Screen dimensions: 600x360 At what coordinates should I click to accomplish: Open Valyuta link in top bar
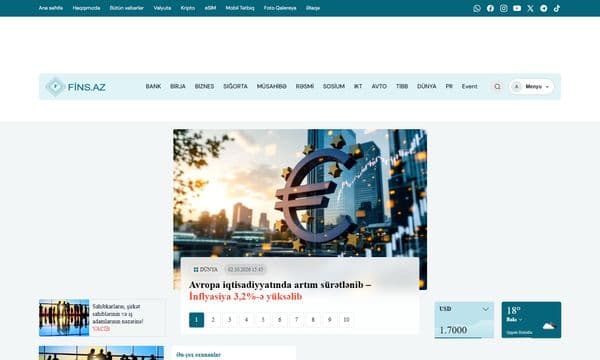click(x=162, y=8)
